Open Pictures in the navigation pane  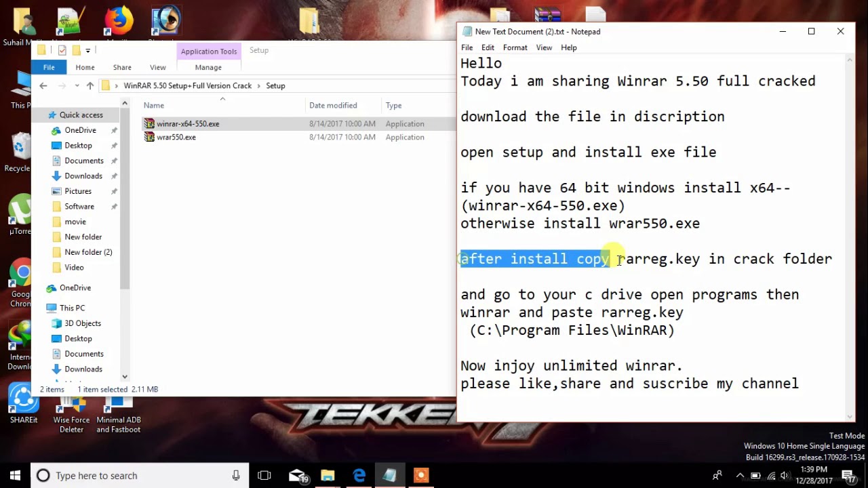pos(78,191)
